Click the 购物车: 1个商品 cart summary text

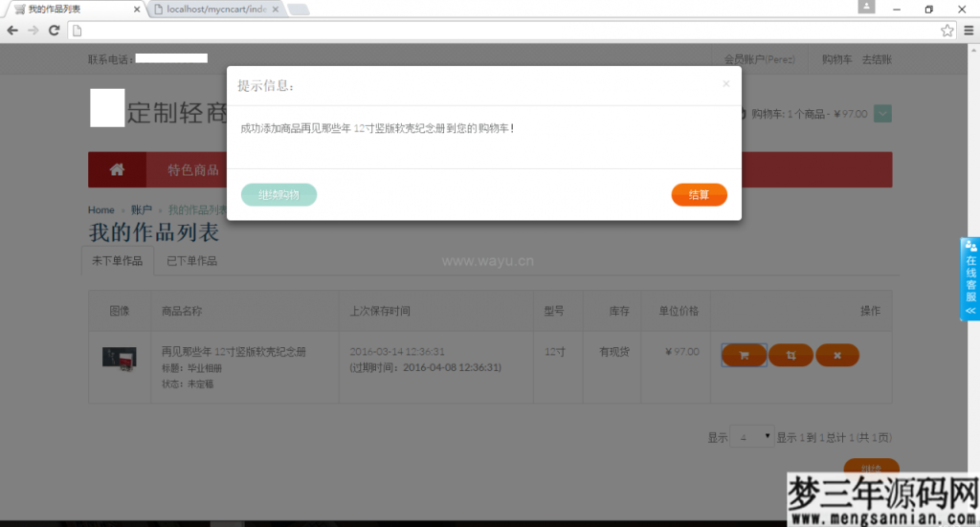(x=809, y=114)
